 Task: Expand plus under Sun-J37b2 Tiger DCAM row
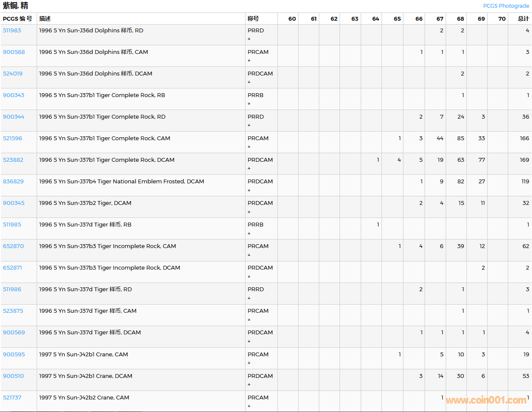point(249,212)
